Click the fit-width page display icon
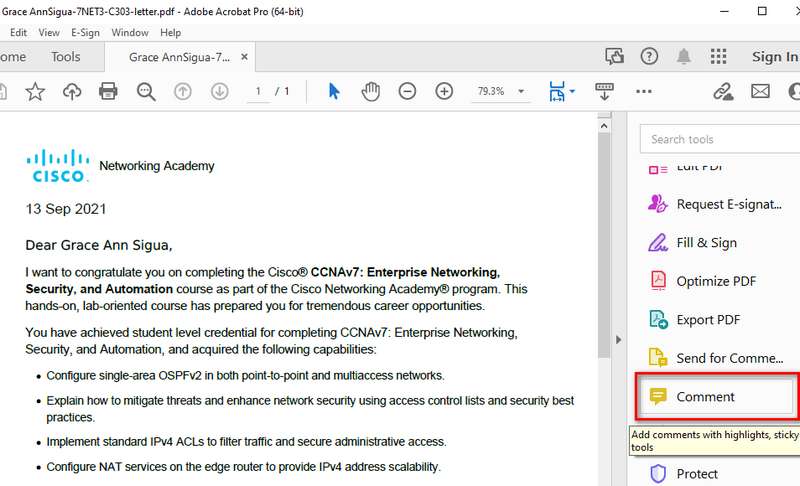Image resolution: width=800 pixels, height=486 pixels. click(557, 91)
